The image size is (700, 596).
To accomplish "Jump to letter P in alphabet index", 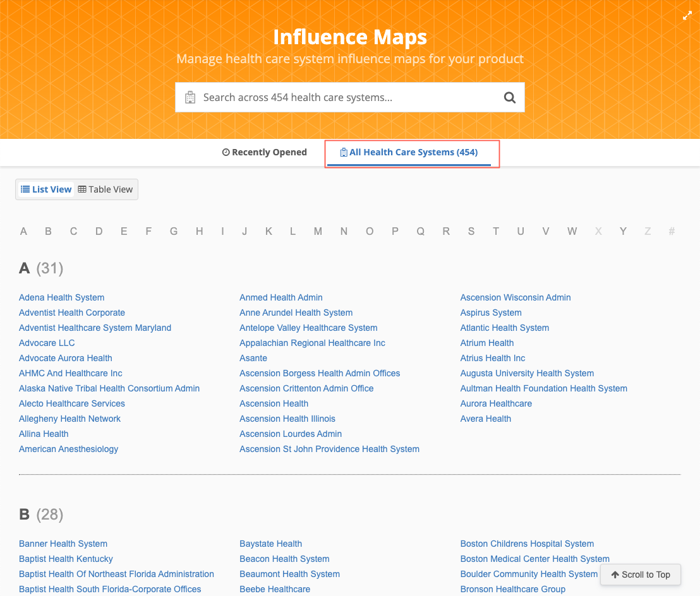I will pyautogui.click(x=395, y=231).
